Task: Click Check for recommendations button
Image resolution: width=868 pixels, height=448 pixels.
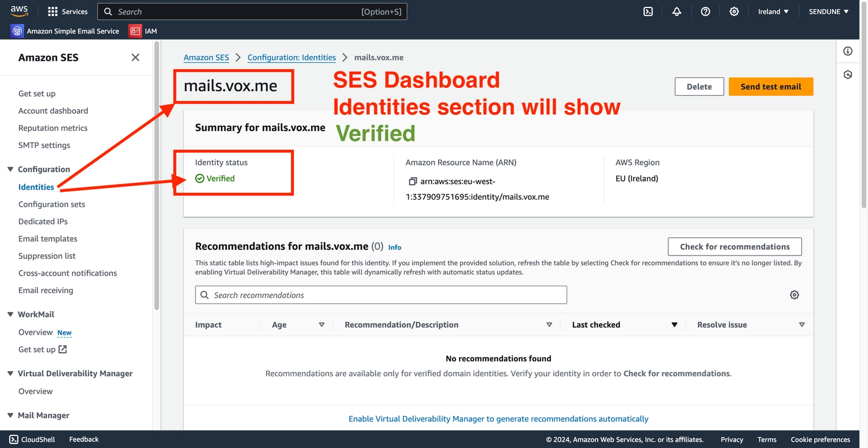Action: tap(734, 246)
